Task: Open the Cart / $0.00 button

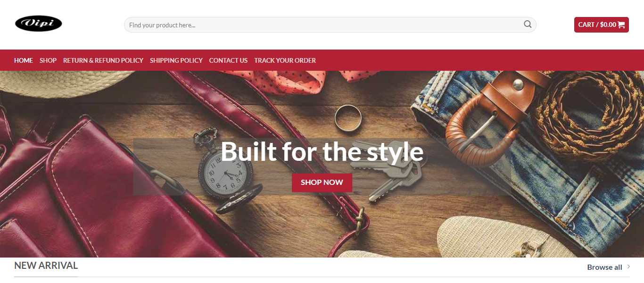Action: [x=602, y=25]
